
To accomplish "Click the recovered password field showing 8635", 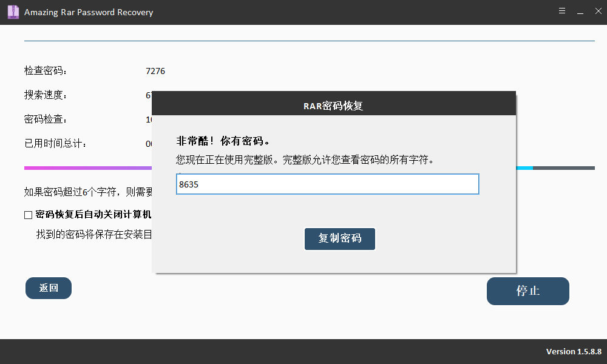I will pos(328,184).
